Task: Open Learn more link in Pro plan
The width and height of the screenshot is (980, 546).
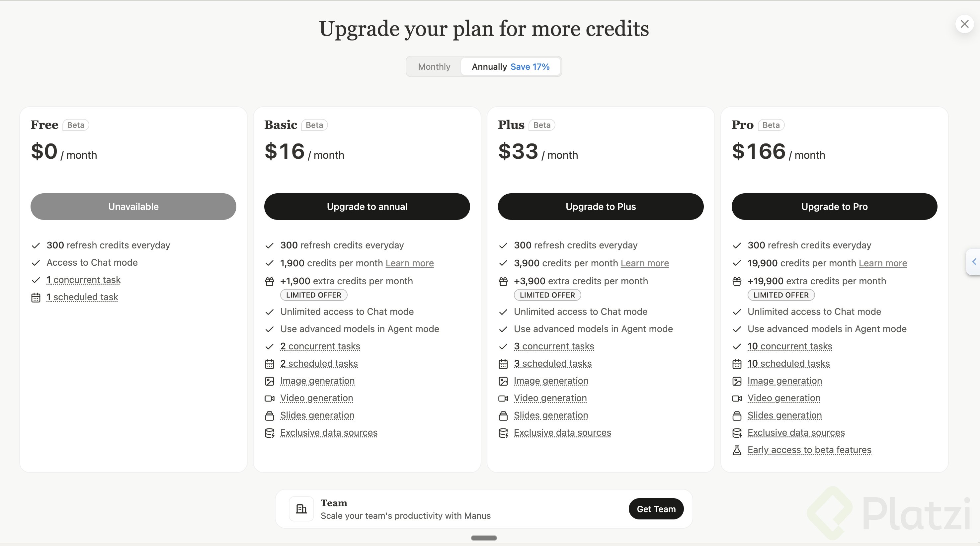Action: 883,263
